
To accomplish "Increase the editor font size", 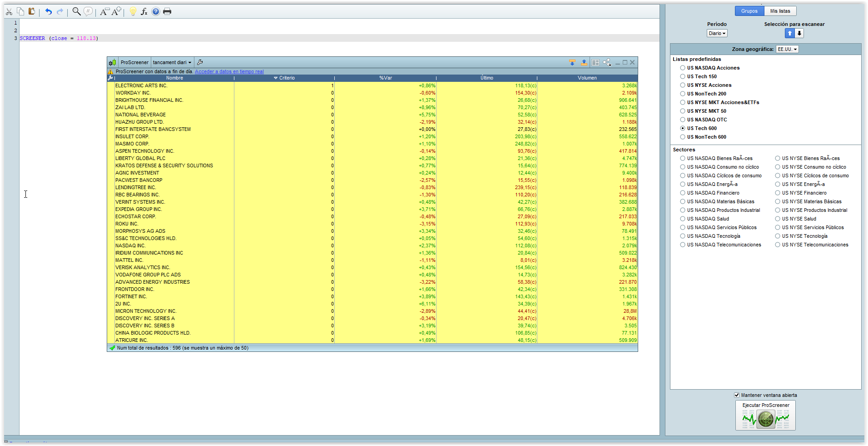I will point(116,11).
